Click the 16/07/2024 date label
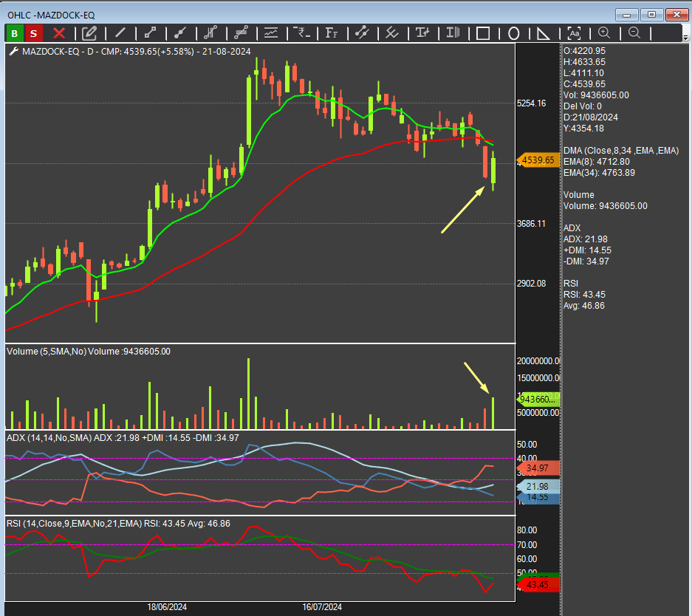692x616 pixels. (322, 607)
